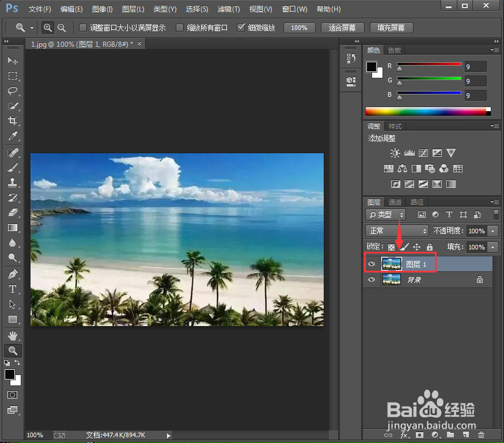The image size is (504, 443).
Task: Swap foreground and background colors
Action: [x=17, y=362]
